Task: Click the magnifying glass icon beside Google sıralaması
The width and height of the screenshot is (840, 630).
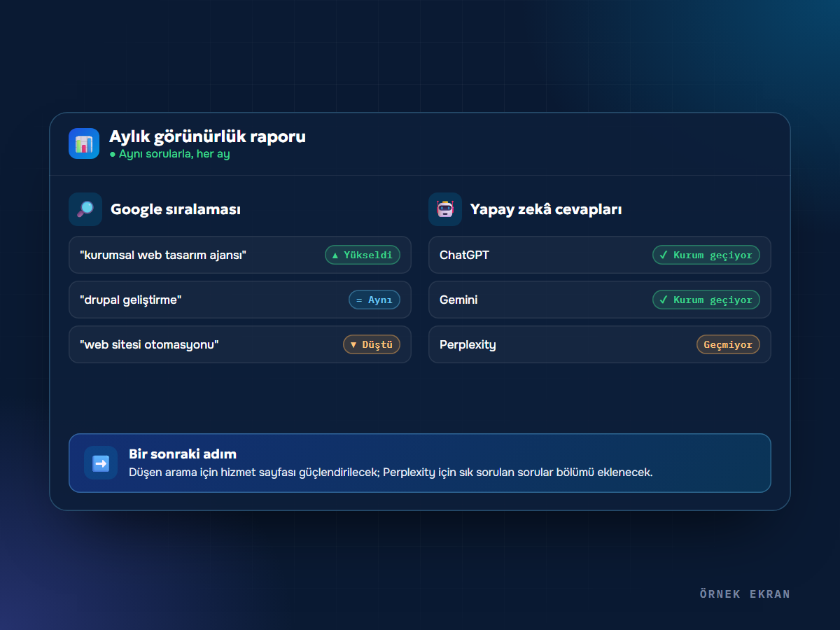Action: point(85,209)
